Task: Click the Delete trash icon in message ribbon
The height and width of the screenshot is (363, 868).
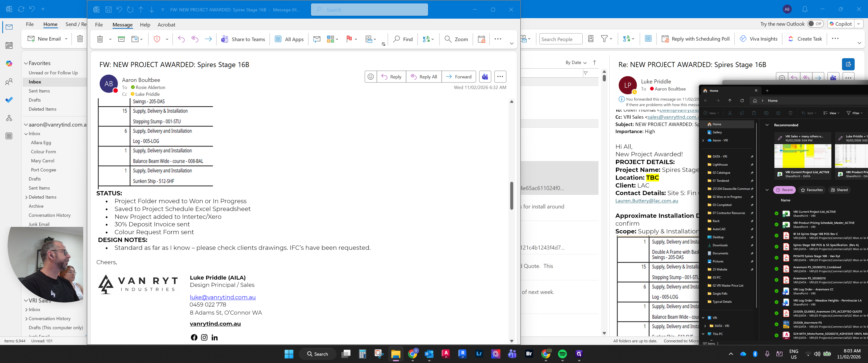Action: pyautogui.click(x=100, y=39)
